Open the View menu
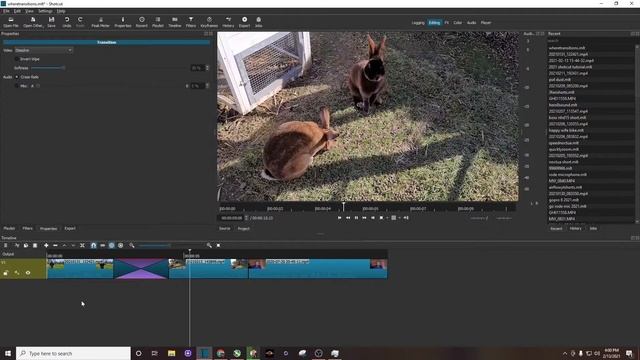This screenshot has width=640, height=360. pyautogui.click(x=29, y=11)
